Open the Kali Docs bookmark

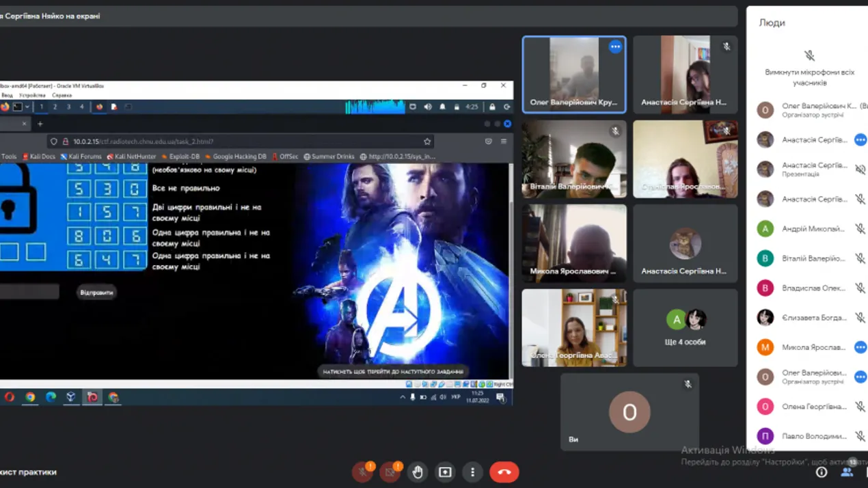[38, 157]
